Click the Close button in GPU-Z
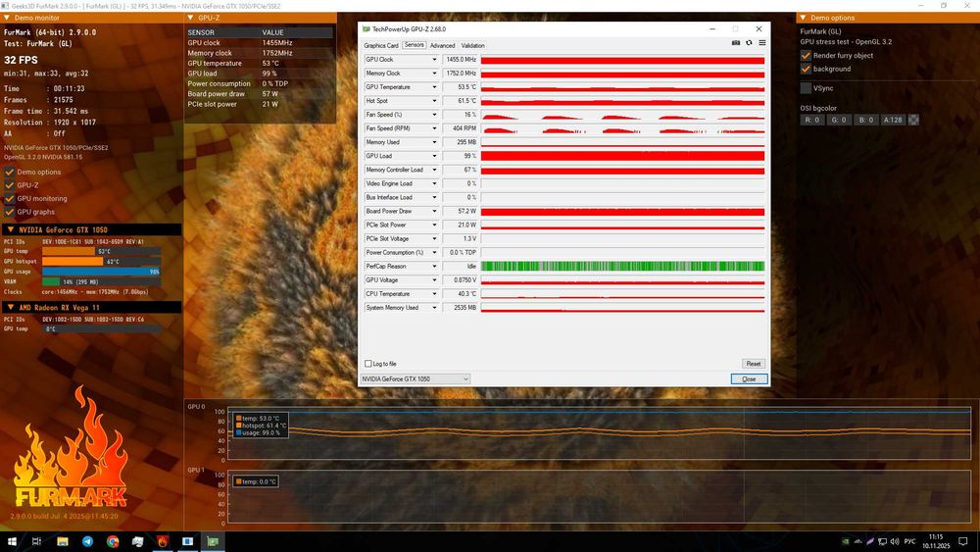The width and height of the screenshot is (980, 552). click(749, 378)
